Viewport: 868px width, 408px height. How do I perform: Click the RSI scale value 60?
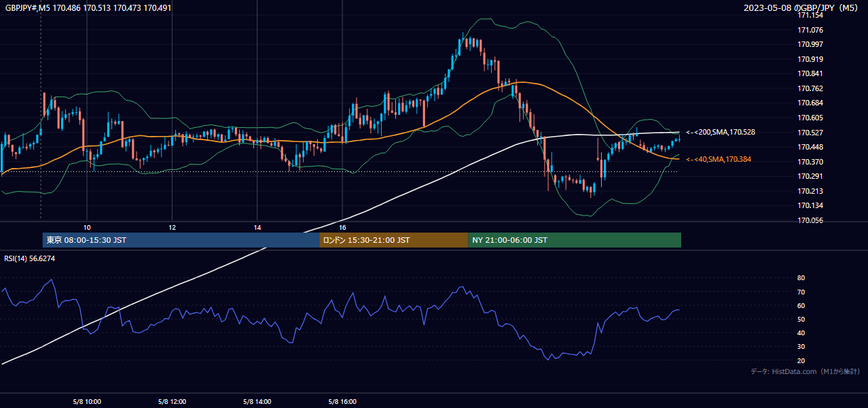pos(801,305)
